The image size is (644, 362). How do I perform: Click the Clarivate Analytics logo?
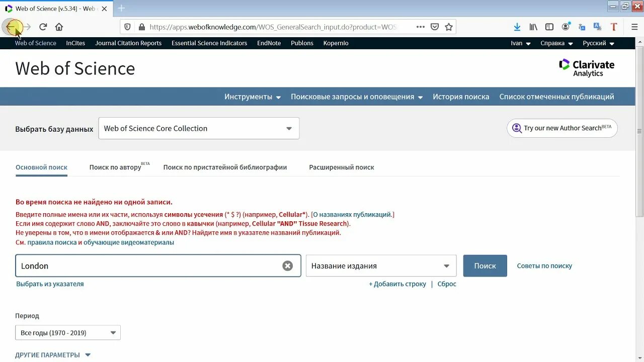(587, 68)
